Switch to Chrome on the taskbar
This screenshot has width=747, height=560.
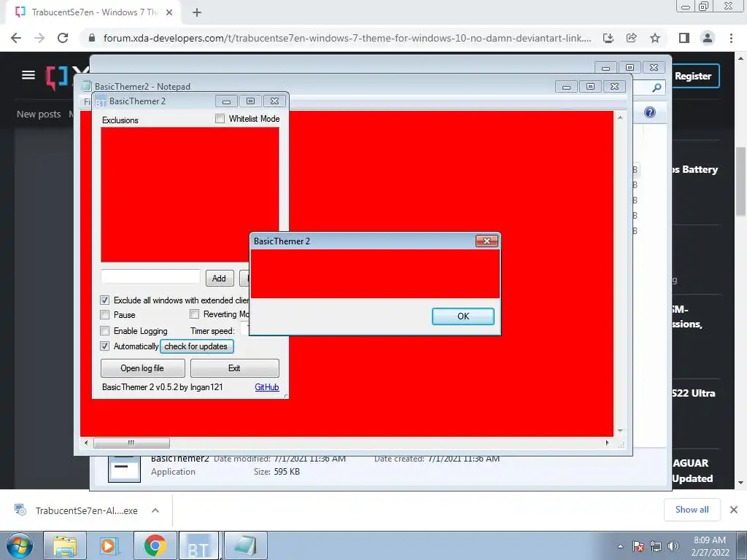(155, 545)
